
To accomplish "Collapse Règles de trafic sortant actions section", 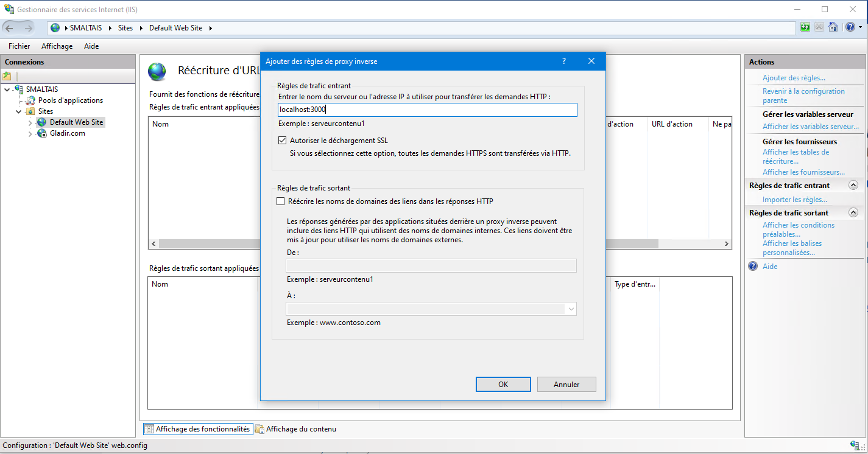I will point(853,213).
